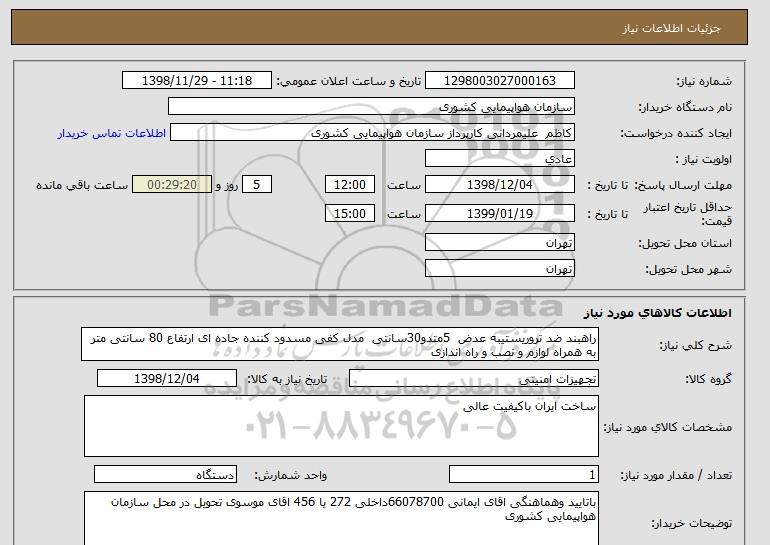This screenshot has height=545, width=770.
Task: Click the header text جزئیات اطلاعات نیاز
Action: coord(671,28)
